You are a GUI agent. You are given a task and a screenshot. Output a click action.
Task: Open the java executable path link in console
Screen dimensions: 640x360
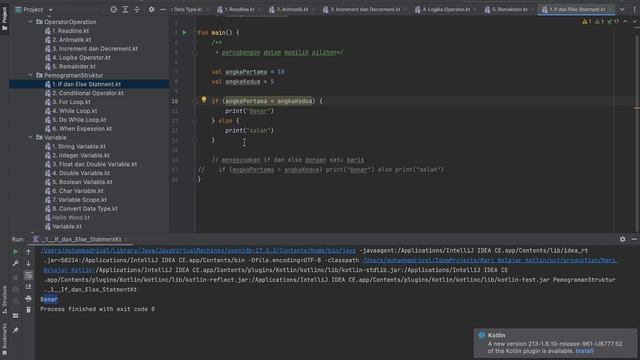pos(198,250)
